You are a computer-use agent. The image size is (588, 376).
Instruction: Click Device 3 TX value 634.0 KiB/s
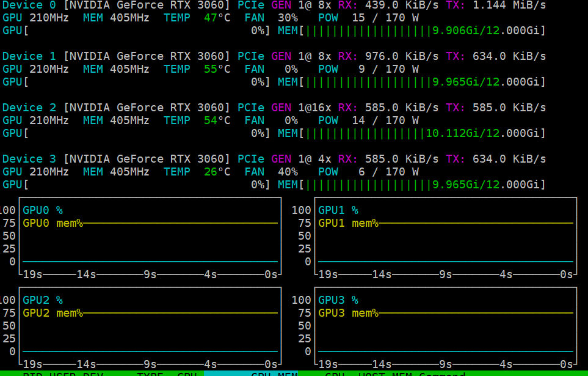point(509,159)
